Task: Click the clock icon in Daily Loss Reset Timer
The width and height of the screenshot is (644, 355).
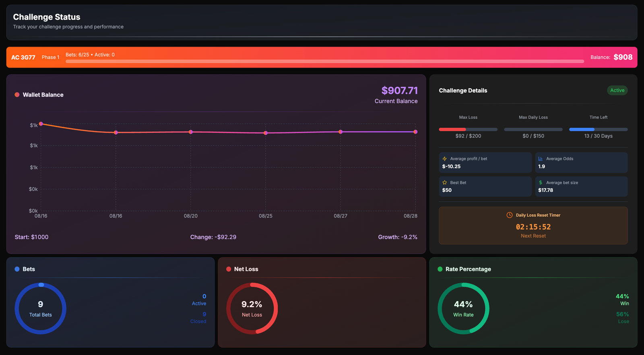Action: tap(509, 215)
